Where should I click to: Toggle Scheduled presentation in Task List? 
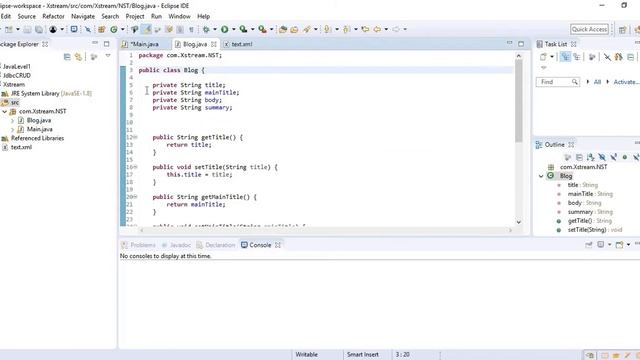[577, 57]
